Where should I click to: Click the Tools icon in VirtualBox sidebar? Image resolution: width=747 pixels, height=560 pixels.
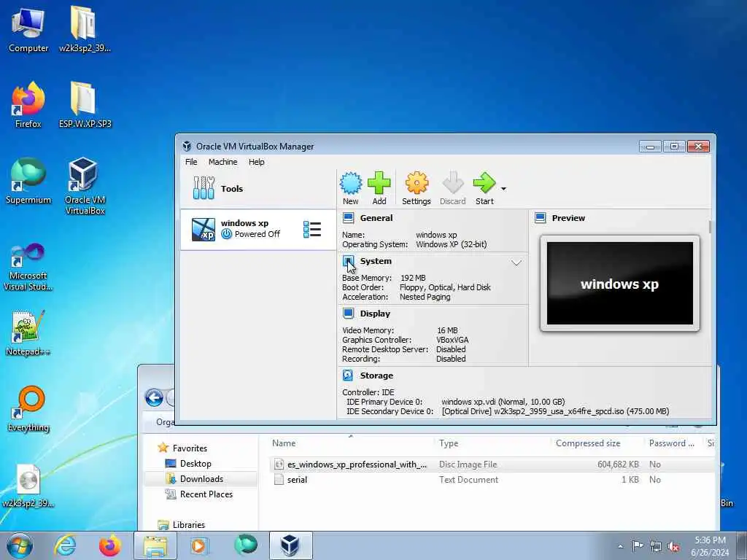pos(204,188)
